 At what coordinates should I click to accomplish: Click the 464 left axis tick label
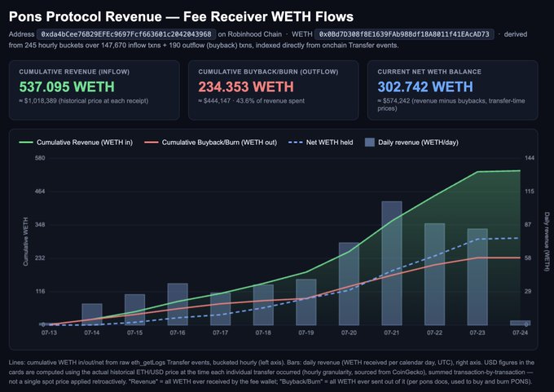tap(40, 192)
